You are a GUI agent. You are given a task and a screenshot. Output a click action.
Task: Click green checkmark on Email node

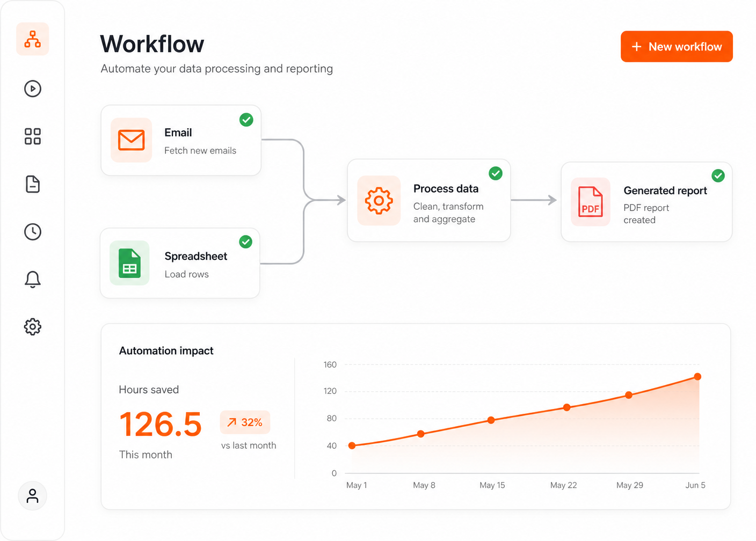pos(246,120)
